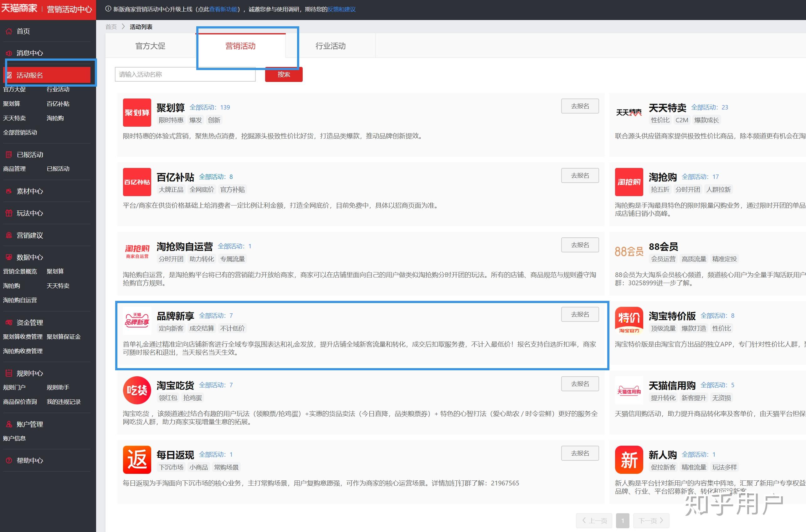Click the person icon beside 账户管理
Screen dimensions: 806x532
(x=9, y=424)
